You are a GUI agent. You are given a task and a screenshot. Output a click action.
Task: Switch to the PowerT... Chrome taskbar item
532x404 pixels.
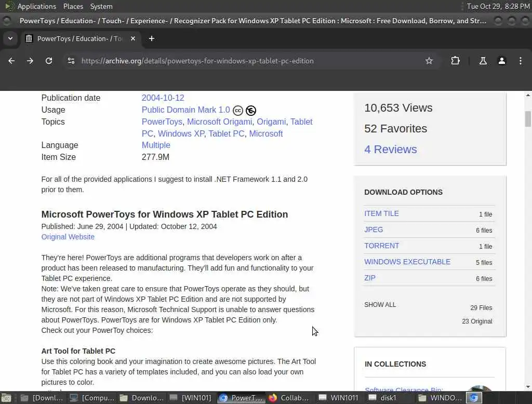241,398
